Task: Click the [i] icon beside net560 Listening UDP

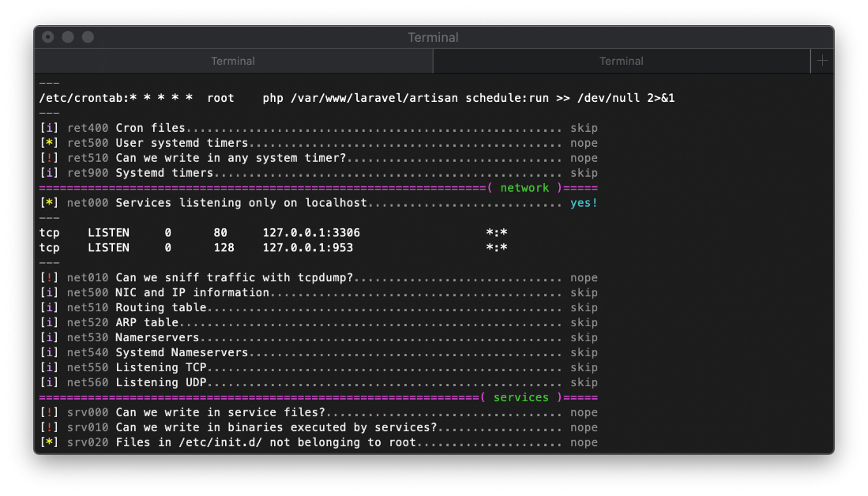Action: [49, 382]
